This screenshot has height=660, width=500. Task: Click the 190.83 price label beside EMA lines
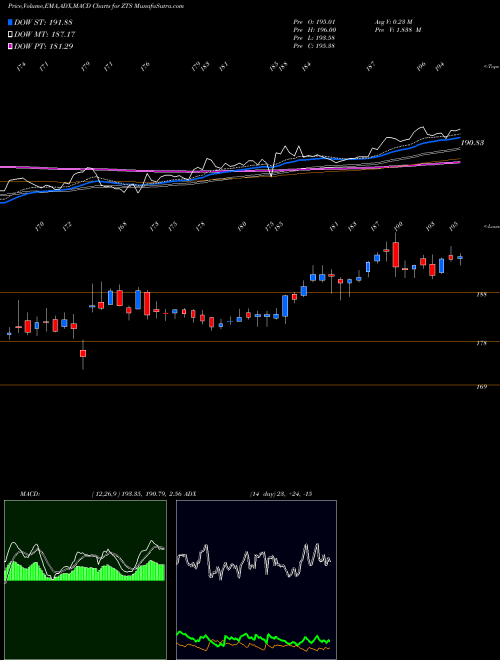point(472,143)
